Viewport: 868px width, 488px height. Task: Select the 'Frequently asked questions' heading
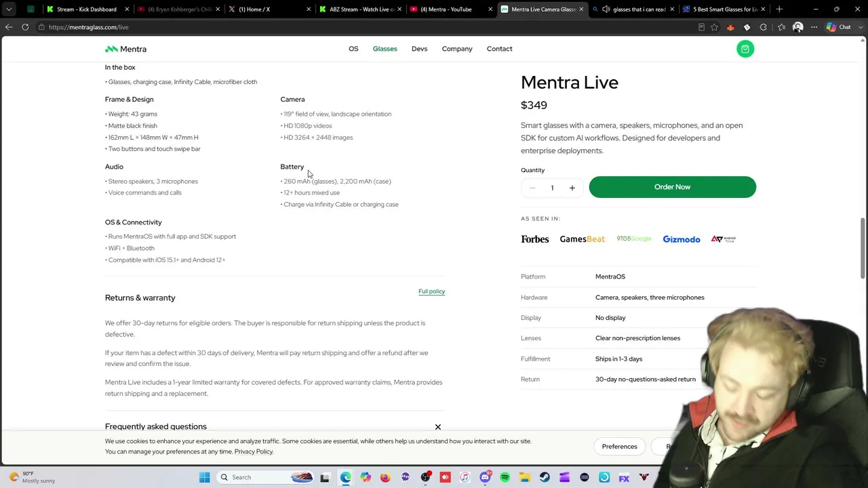coord(156,427)
